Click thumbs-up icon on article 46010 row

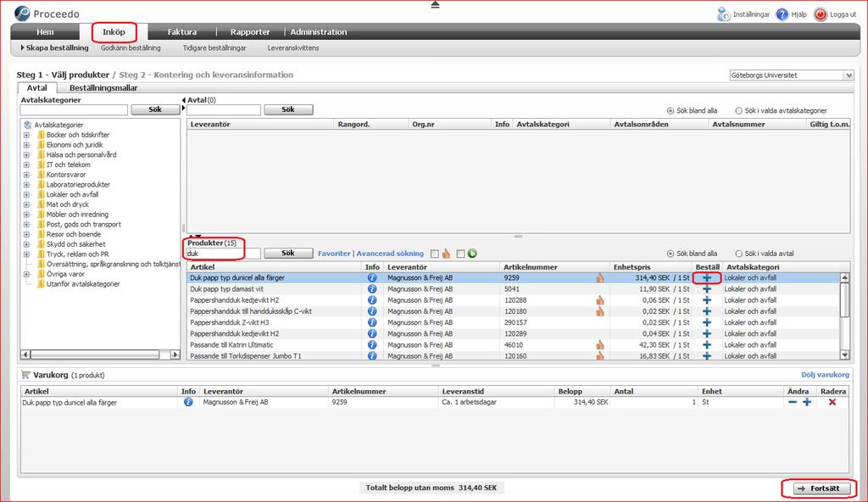(x=600, y=344)
